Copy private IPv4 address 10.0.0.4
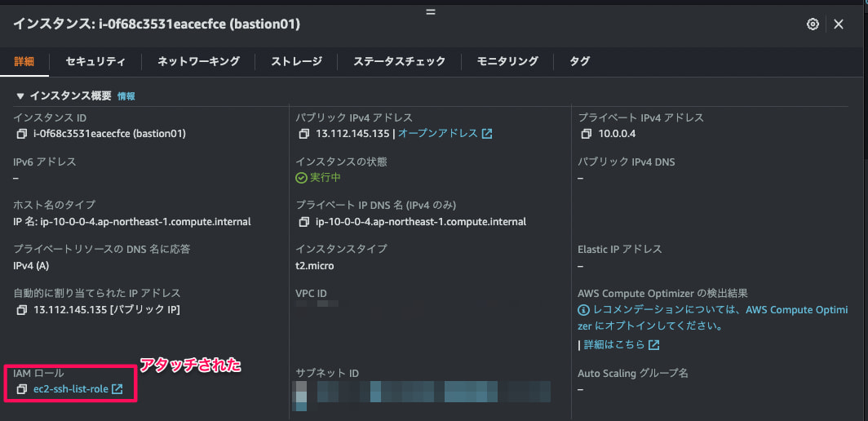 (587, 134)
